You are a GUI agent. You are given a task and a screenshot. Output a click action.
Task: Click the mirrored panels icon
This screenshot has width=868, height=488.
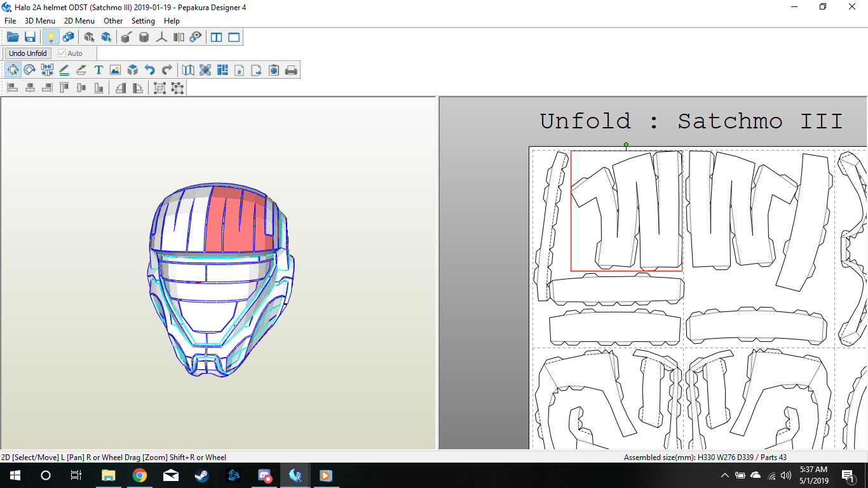[x=179, y=37]
